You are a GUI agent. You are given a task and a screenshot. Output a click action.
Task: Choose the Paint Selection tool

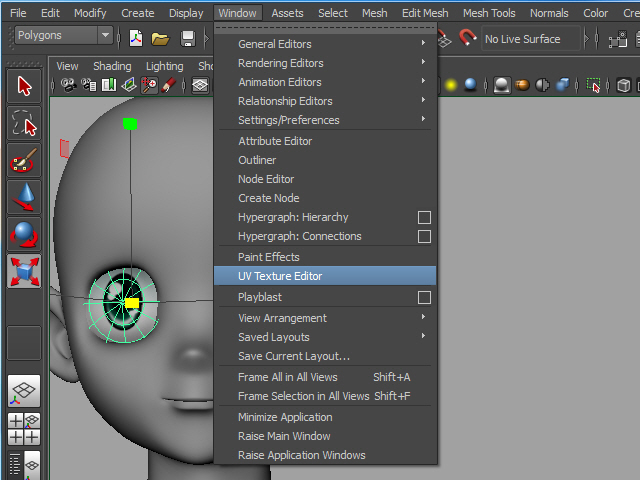coord(24,160)
